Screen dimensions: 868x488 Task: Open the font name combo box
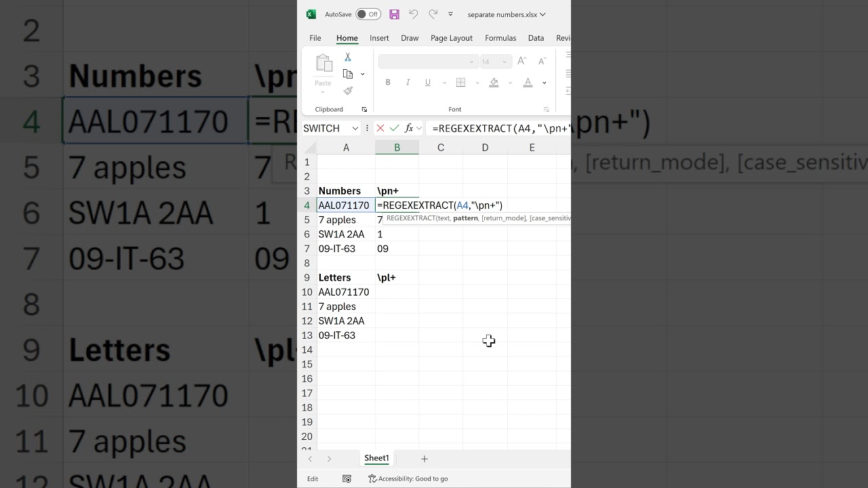click(427, 62)
